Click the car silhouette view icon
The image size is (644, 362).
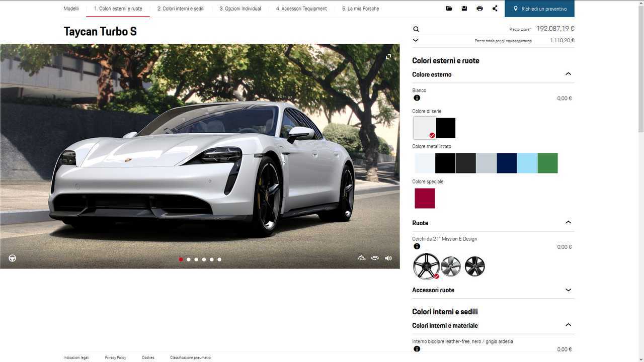(361, 258)
